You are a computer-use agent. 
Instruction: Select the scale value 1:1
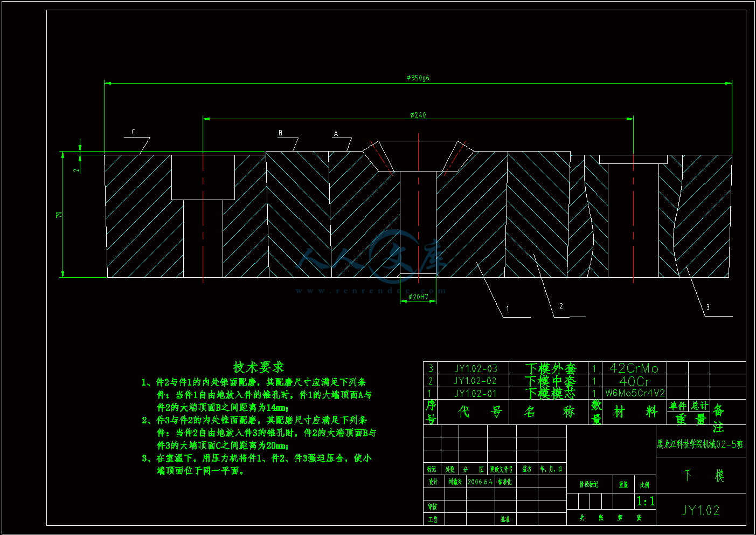(646, 502)
